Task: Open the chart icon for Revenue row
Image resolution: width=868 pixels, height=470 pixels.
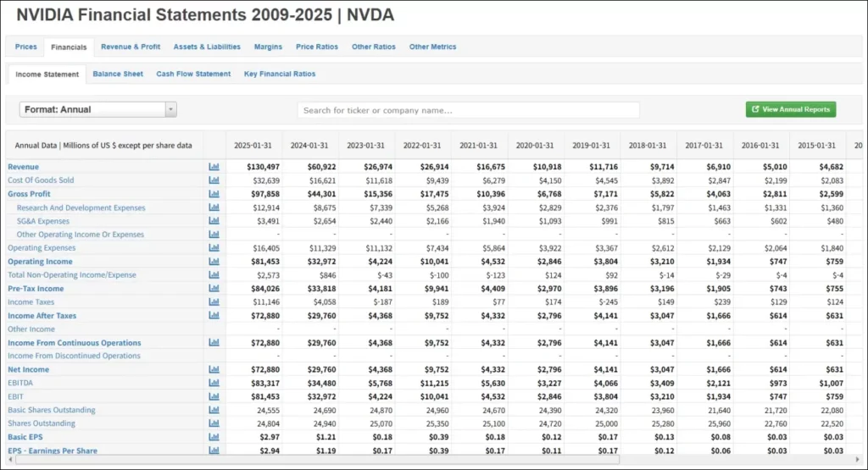Action: tap(214, 167)
